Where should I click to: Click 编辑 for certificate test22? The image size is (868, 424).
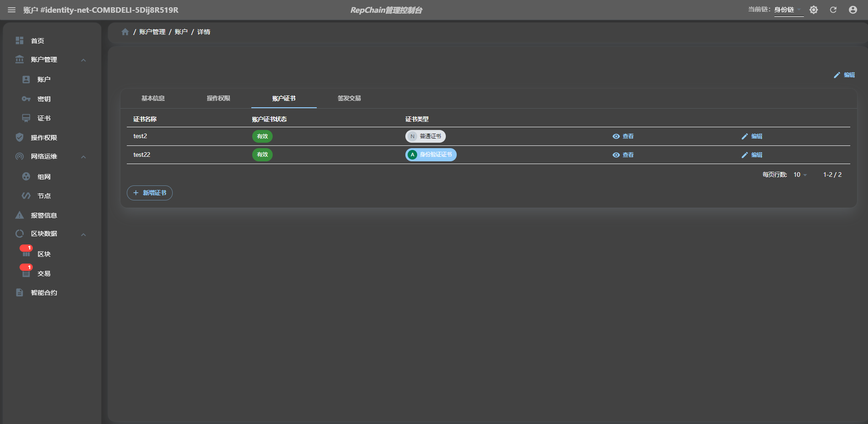752,155
